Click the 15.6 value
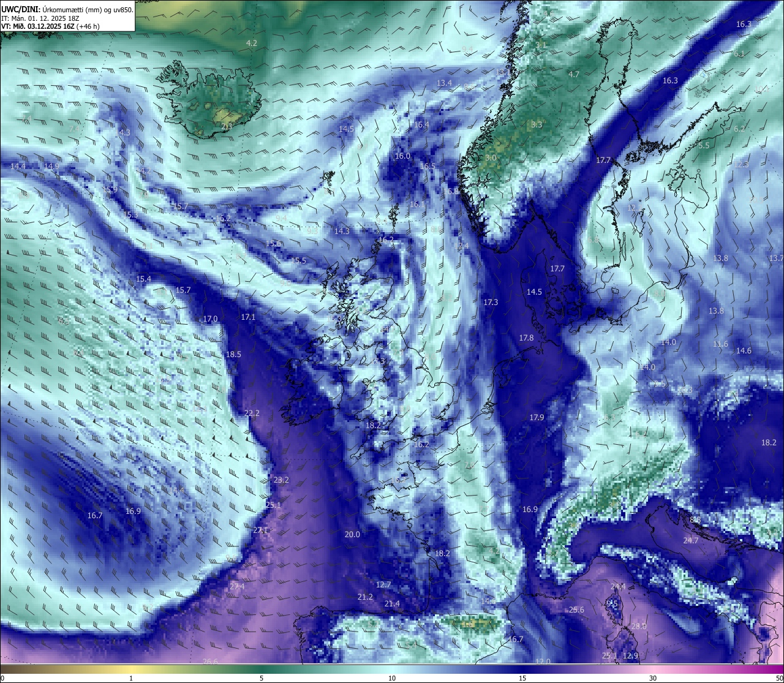 (x=274, y=243)
